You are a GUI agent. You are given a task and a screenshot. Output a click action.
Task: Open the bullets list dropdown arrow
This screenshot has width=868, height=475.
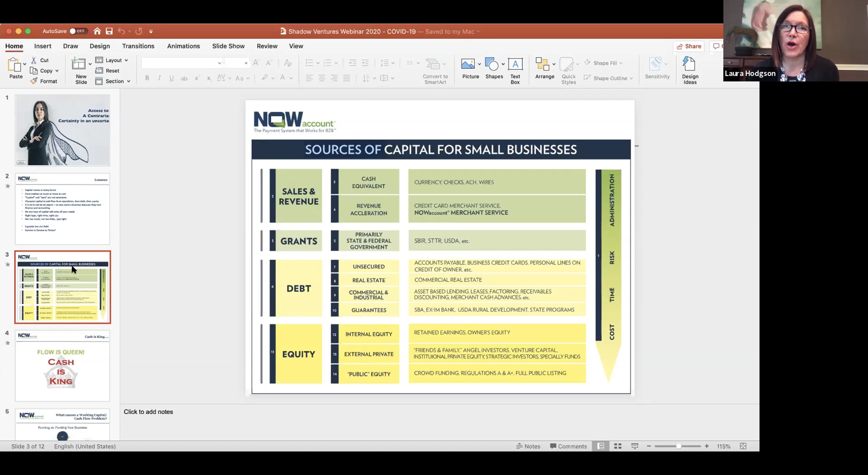click(x=318, y=63)
